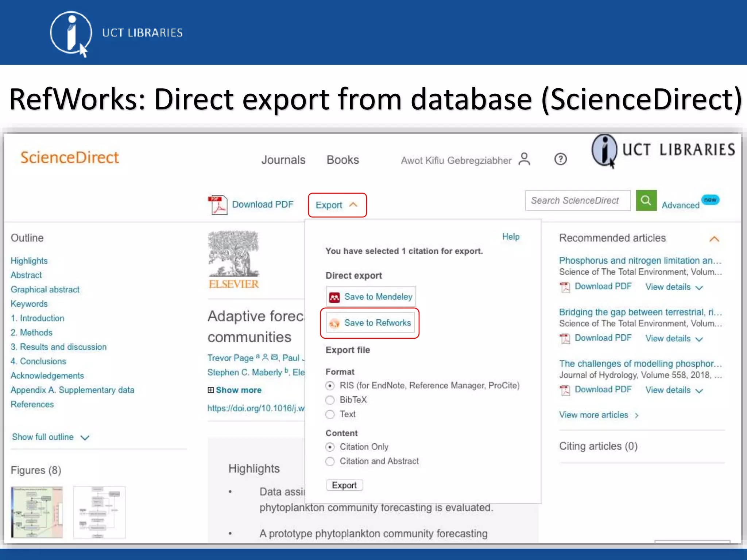Open The challenges of modelling phosphor article
747x560 pixels.
tap(640, 363)
